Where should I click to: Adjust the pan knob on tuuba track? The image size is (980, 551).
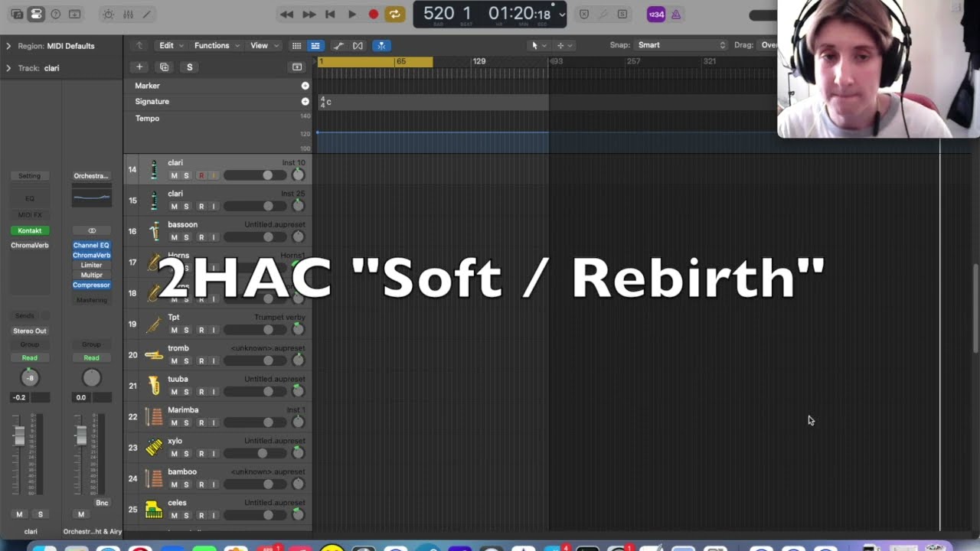click(x=298, y=390)
